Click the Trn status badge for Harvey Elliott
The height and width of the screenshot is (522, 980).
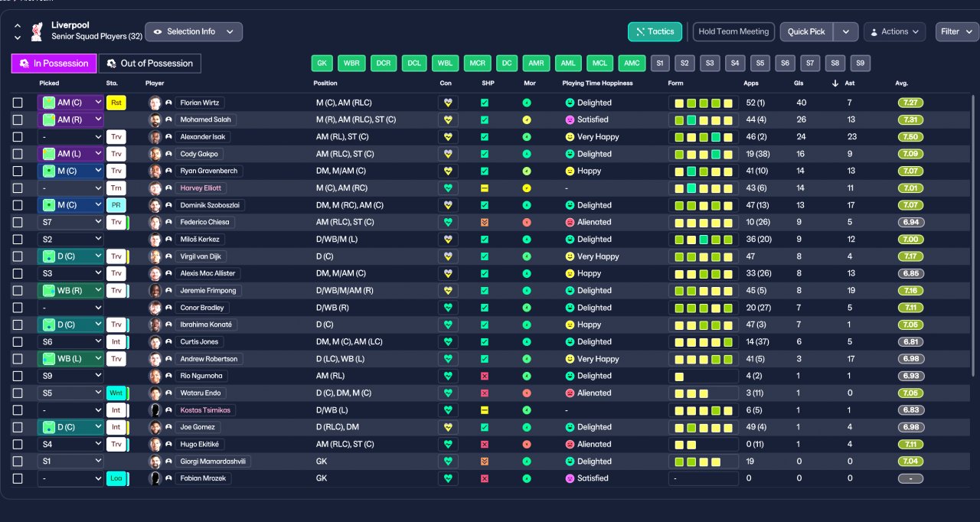[x=116, y=188]
